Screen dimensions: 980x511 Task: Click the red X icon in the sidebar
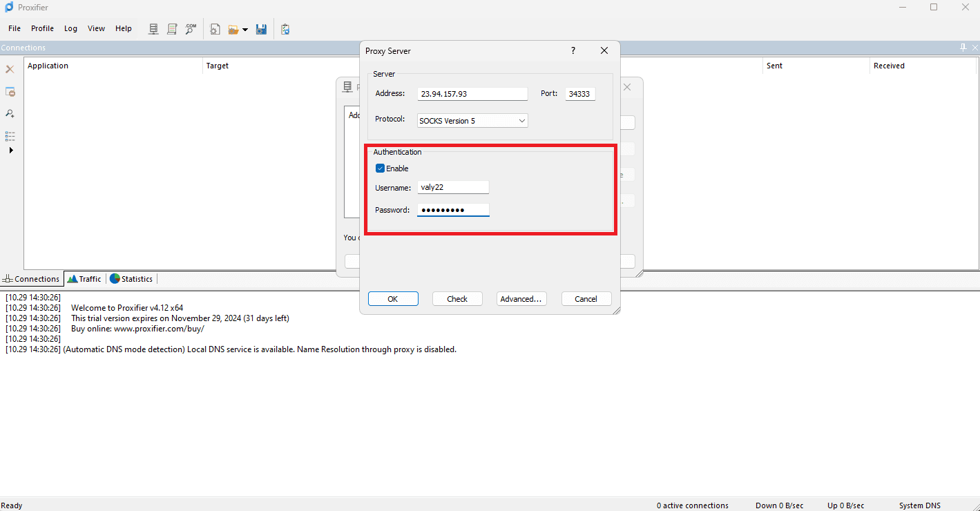click(x=10, y=69)
